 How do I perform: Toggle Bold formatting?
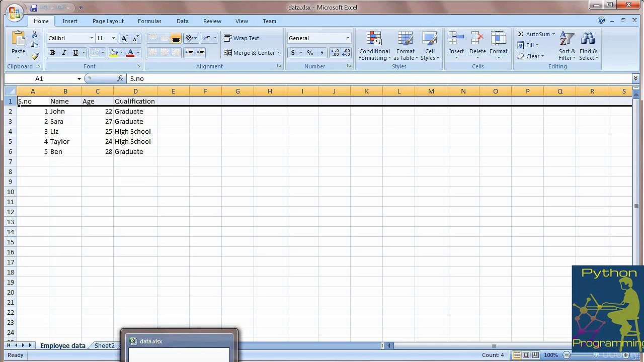pos(52,53)
